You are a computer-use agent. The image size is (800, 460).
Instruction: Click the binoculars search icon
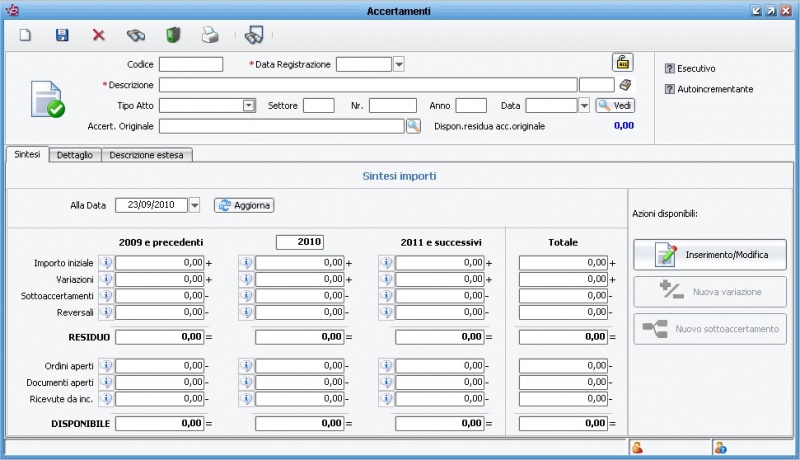[x=136, y=35]
